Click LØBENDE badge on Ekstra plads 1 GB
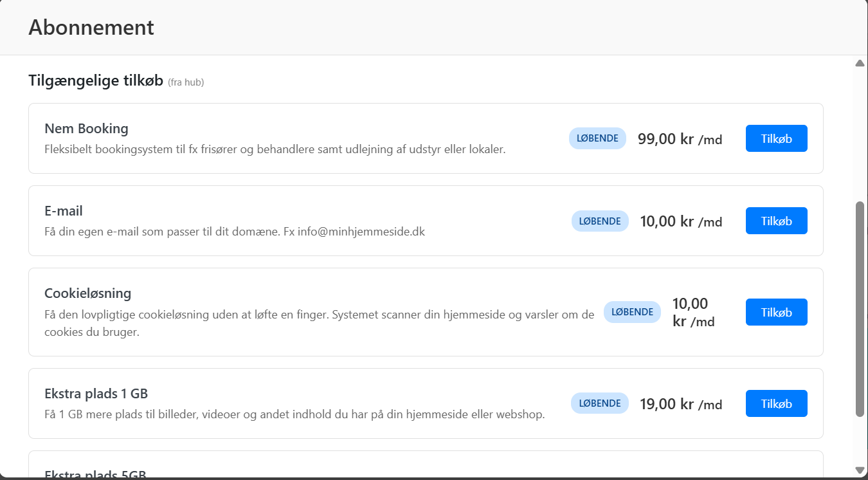The height and width of the screenshot is (480, 868). tap(600, 403)
